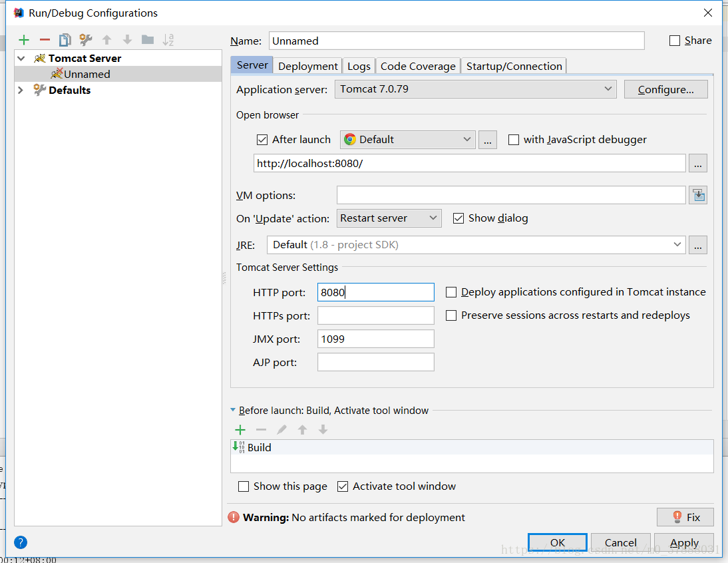Remove the selected configuration with minus icon

pyautogui.click(x=45, y=40)
